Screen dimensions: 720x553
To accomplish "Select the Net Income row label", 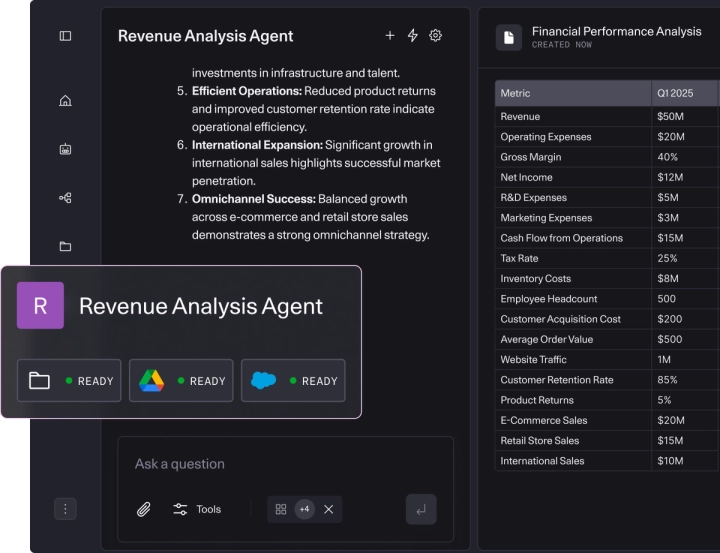I will (527, 177).
